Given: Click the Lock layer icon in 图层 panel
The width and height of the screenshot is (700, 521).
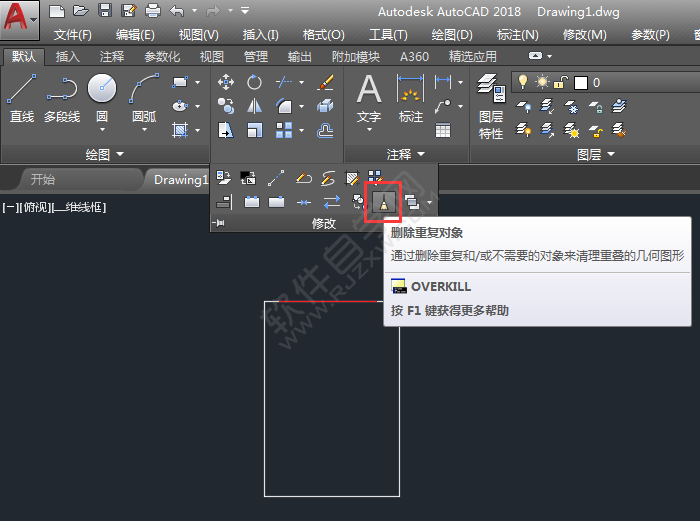Looking at the screenshot, I should 596,106.
